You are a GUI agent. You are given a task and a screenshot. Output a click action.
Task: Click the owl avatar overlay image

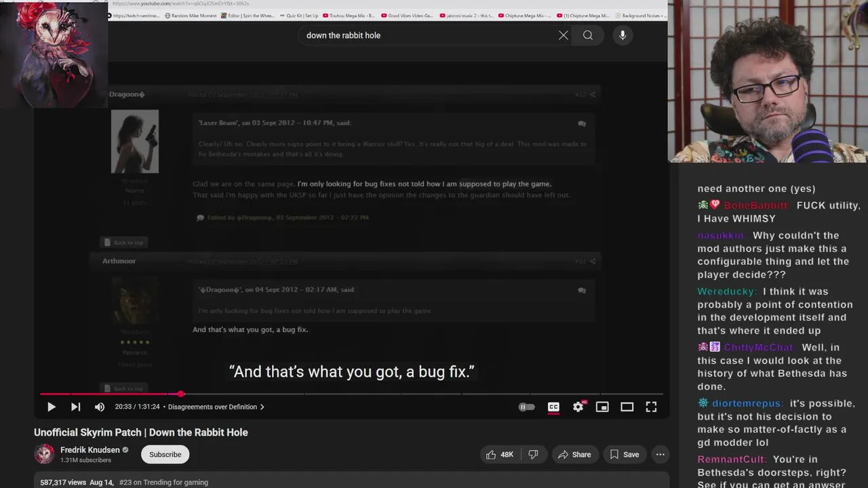(54, 54)
